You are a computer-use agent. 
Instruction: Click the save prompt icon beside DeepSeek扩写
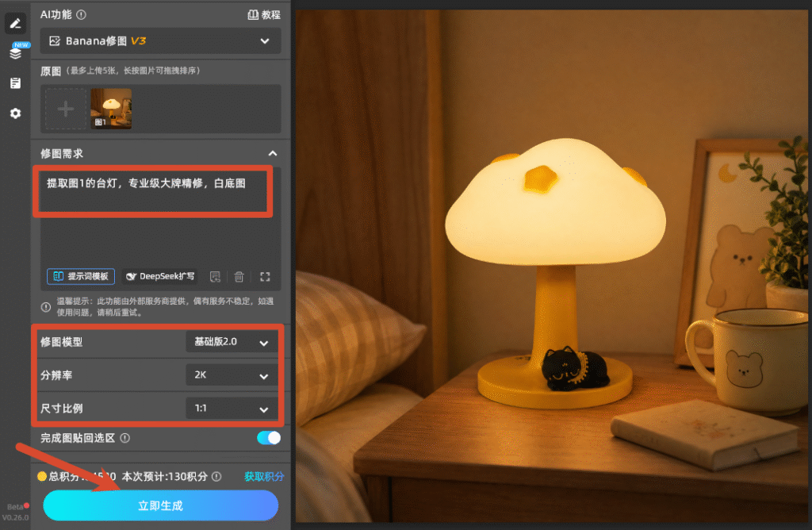[215, 277]
